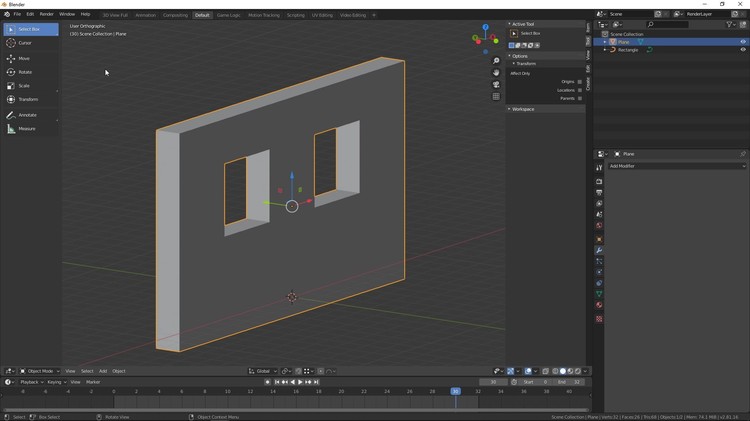
Task: Choose the Rotate tool
Action: point(24,72)
